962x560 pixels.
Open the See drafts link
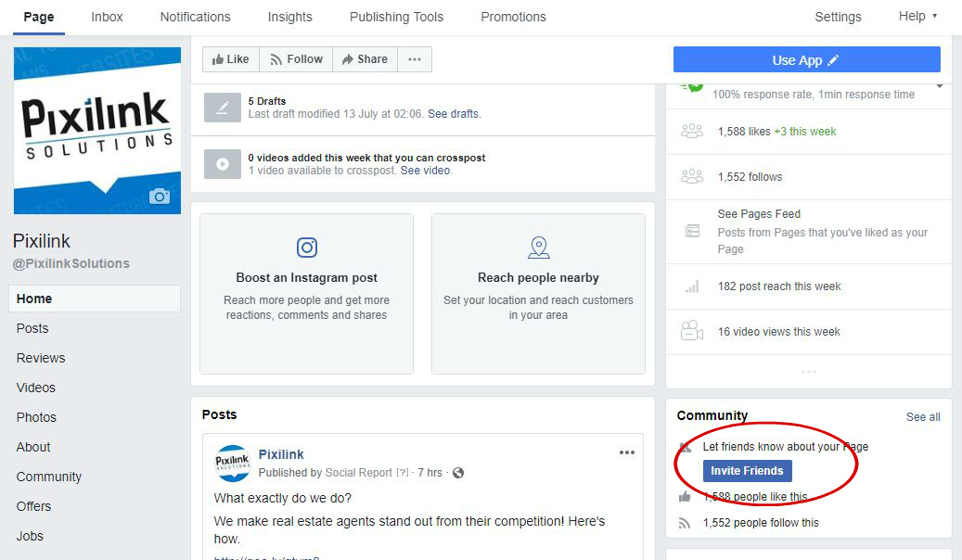click(454, 114)
